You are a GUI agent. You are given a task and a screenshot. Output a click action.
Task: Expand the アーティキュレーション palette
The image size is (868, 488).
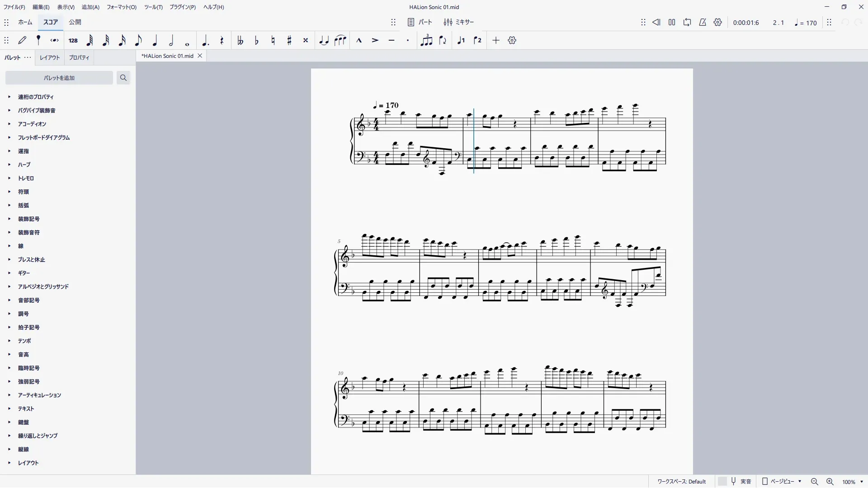coord(39,395)
